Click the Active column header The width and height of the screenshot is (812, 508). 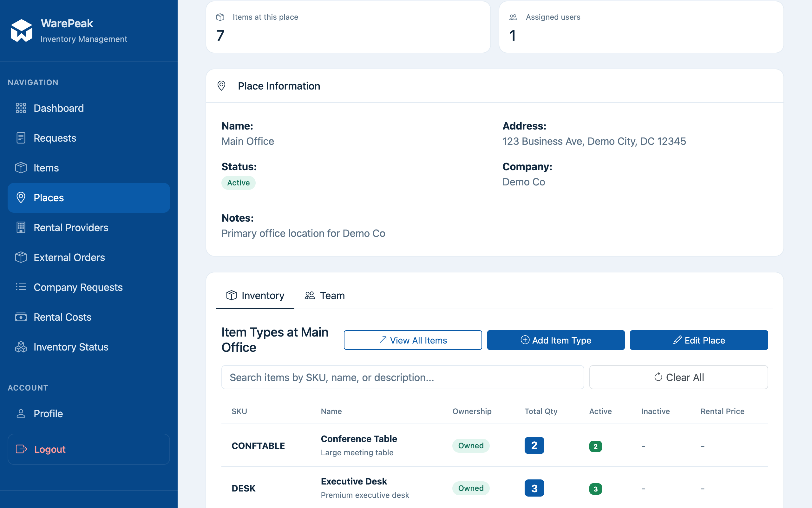600,411
